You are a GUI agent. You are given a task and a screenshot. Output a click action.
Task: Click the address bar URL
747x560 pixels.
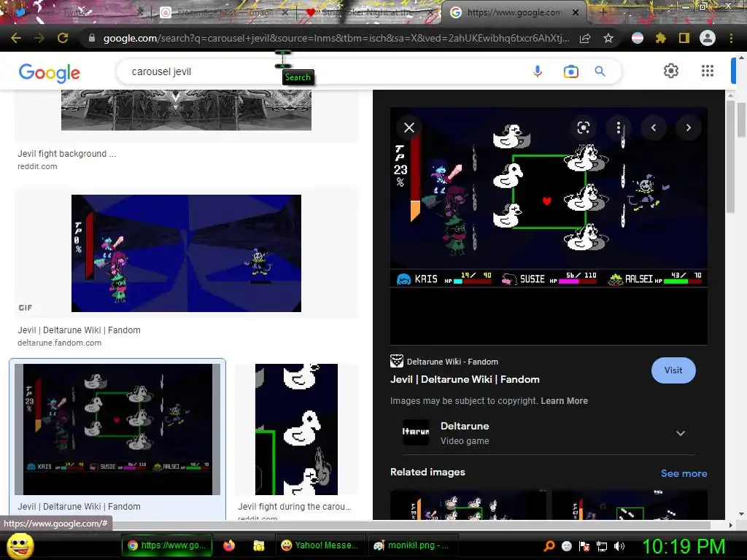[336, 38]
